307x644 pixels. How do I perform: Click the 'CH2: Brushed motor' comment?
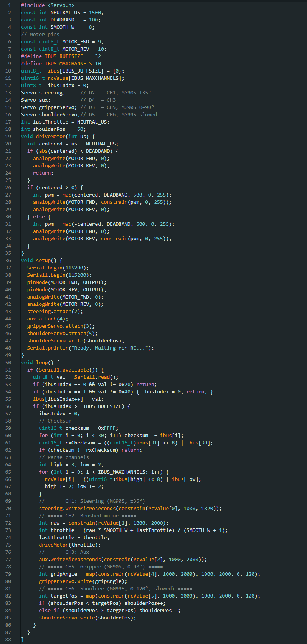point(87,516)
